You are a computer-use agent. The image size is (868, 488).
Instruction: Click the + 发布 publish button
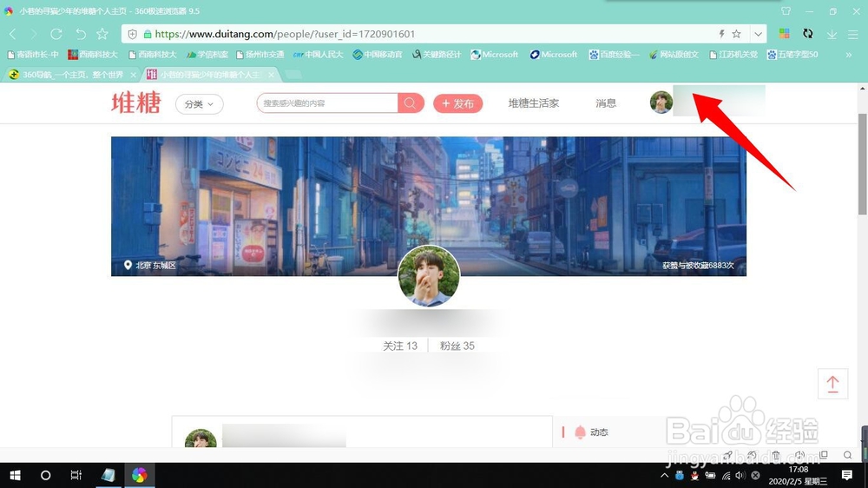[457, 103]
